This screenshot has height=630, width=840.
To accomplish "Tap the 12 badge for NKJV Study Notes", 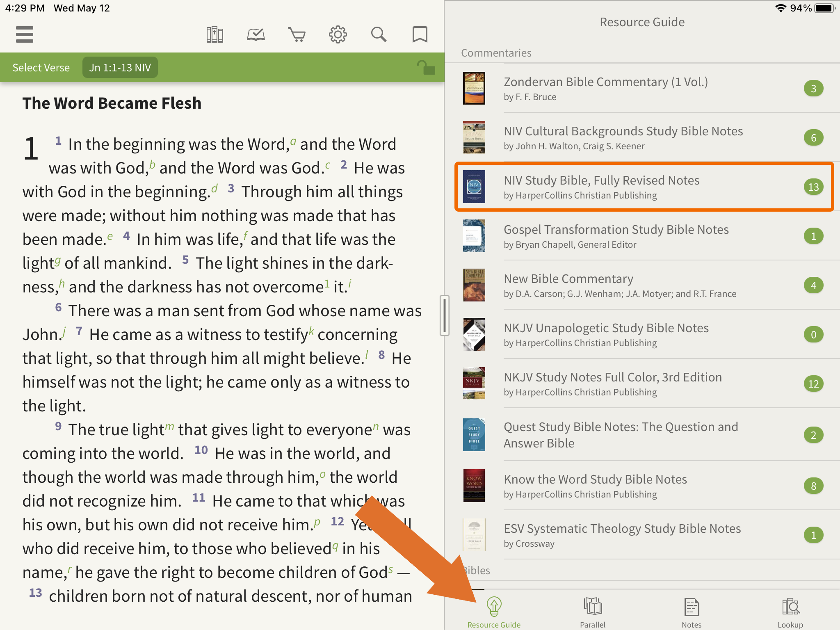I will click(813, 384).
